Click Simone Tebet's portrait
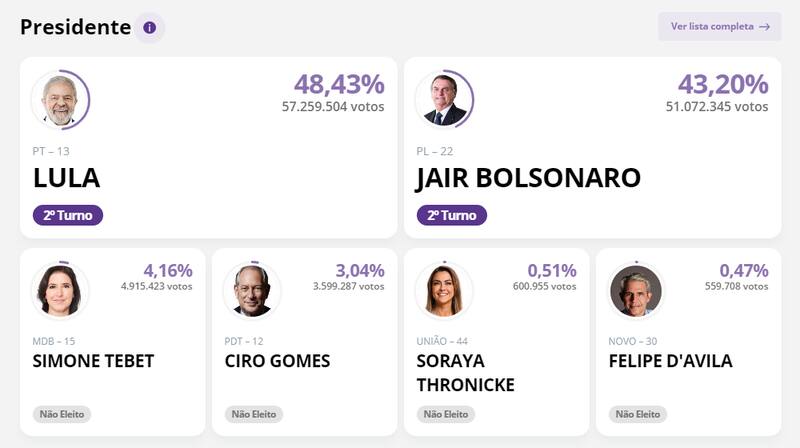Screen dimensions: 800x448 (60, 291)
